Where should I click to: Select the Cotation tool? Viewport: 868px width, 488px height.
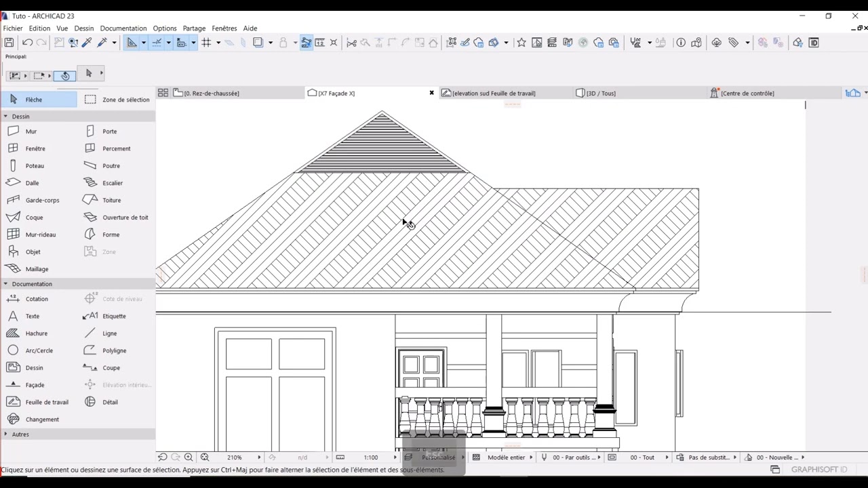pyautogui.click(x=39, y=299)
